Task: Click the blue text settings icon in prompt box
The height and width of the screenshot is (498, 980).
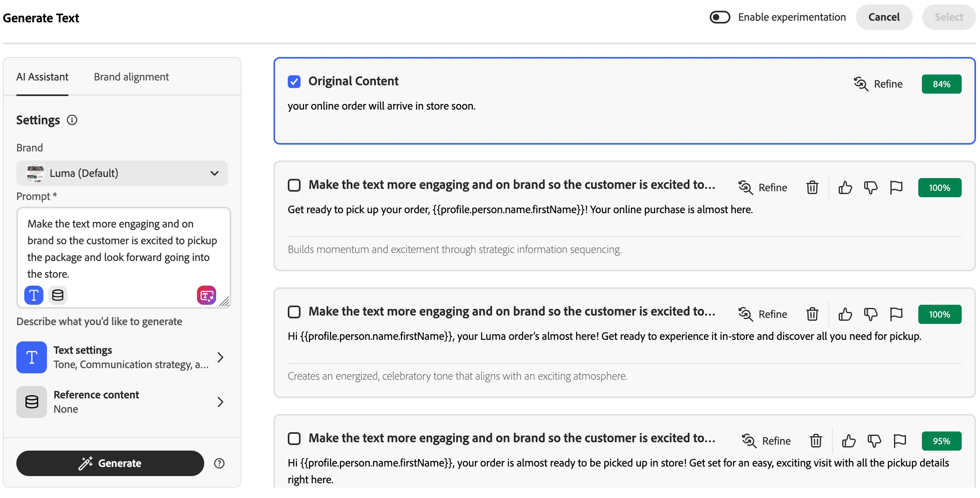Action: click(34, 295)
